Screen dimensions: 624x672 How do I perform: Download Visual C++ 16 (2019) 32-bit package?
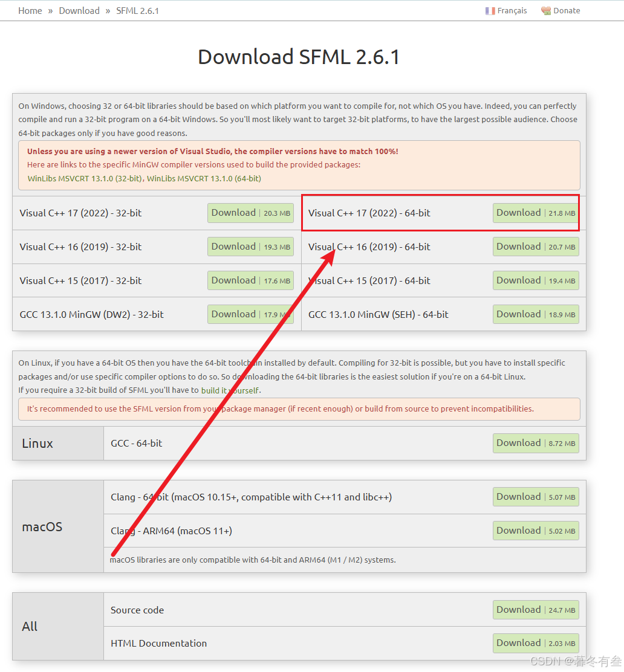click(x=250, y=247)
